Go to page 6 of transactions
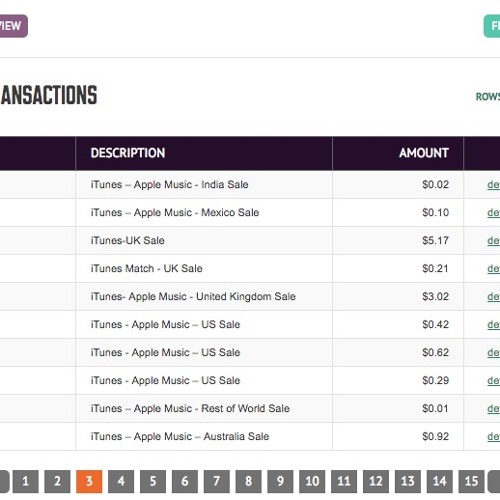 click(x=185, y=481)
